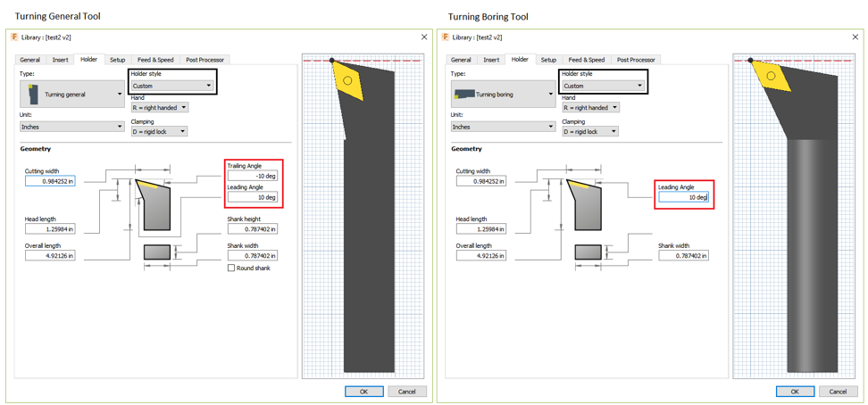The height and width of the screenshot is (405, 868).
Task: Open Insert tab in Turning Boring Tool dialog
Action: tap(491, 60)
